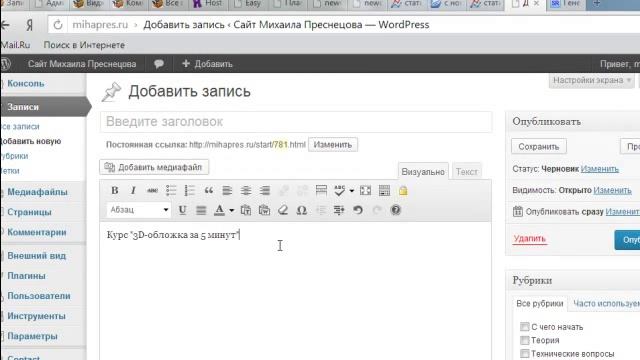640x360 pixels.
Task: Switch to the Текст editor tab
Action: [467, 172]
